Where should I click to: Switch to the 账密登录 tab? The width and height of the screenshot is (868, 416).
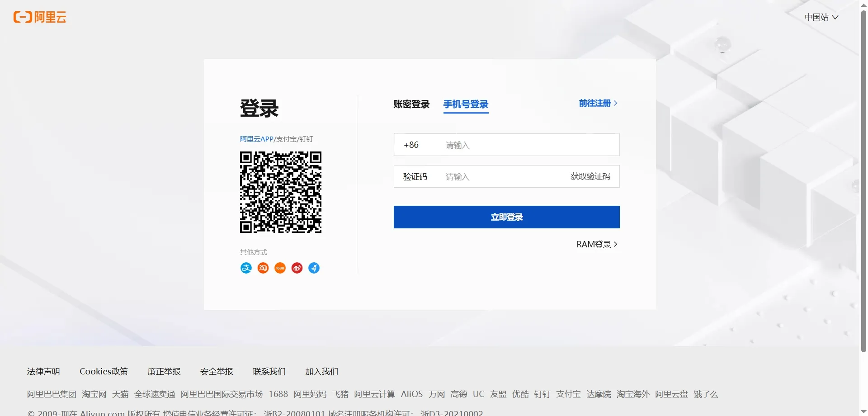click(x=411, y=104)
